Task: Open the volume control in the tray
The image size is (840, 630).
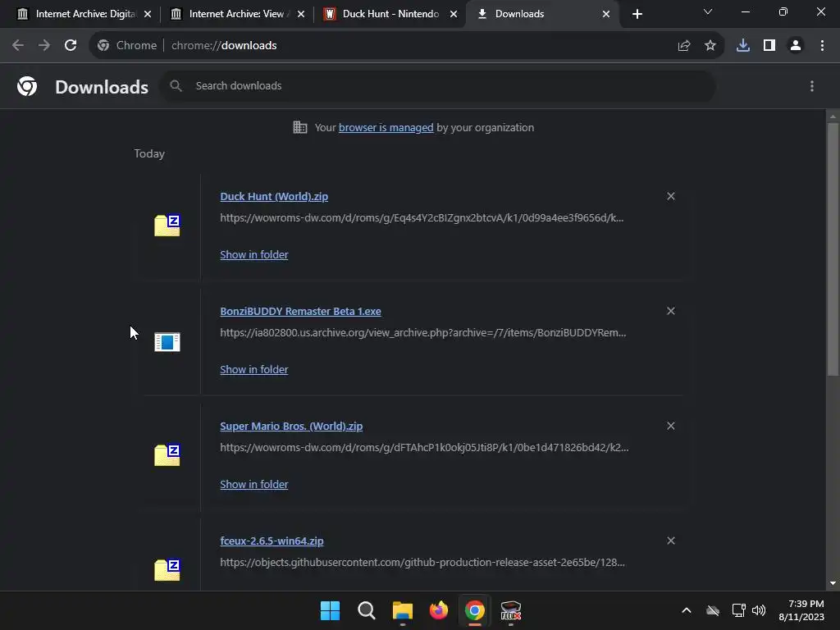Action: pos(759,610)
